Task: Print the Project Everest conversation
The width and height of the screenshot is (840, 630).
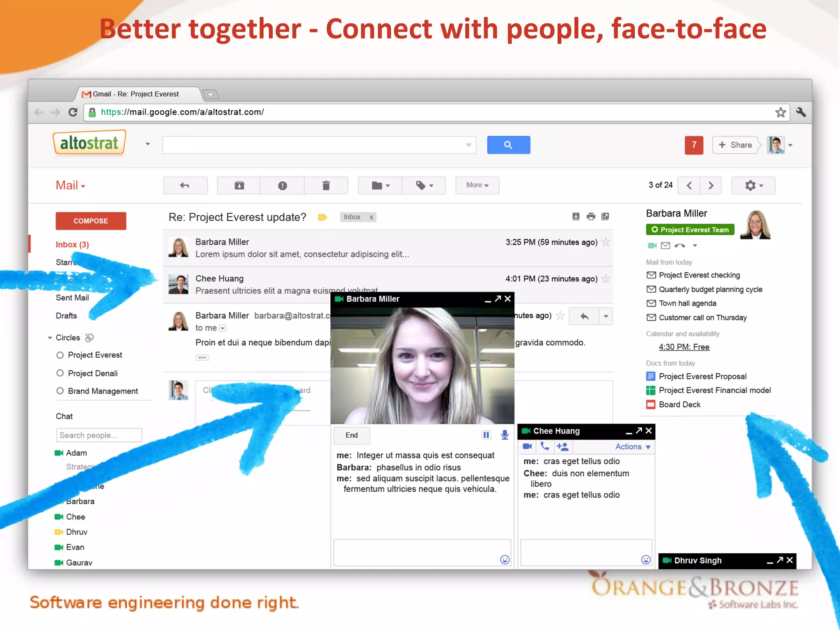Action: click(x=591, y=217)
